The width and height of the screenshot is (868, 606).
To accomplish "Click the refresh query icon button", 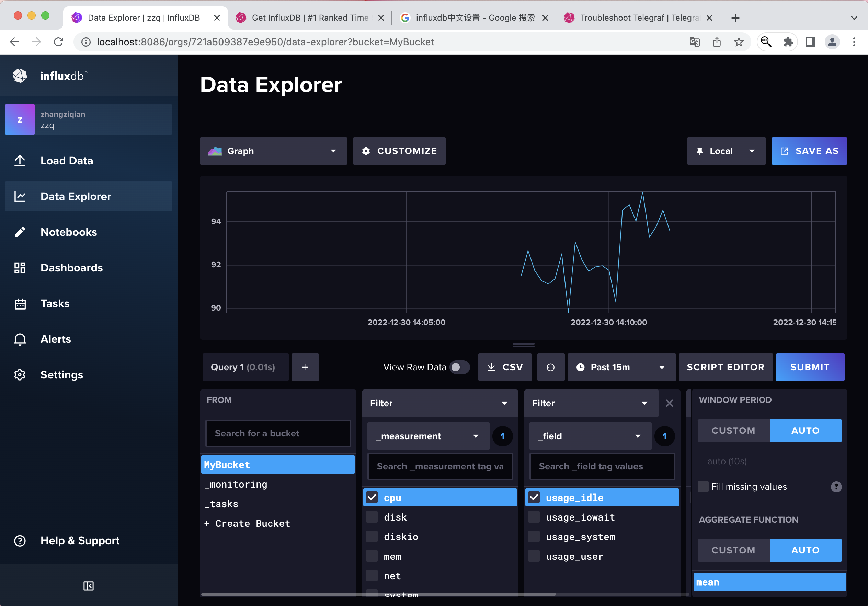I will (550, 367).
